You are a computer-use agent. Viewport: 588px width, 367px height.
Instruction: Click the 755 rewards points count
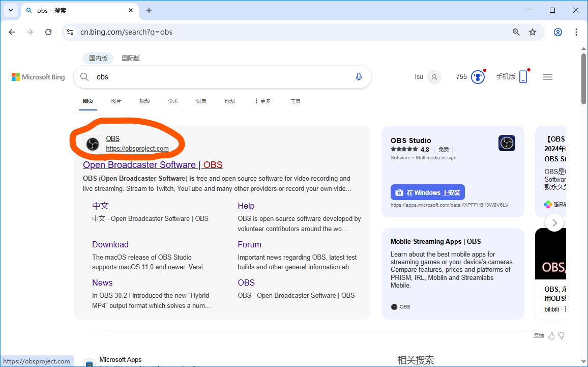461,76
